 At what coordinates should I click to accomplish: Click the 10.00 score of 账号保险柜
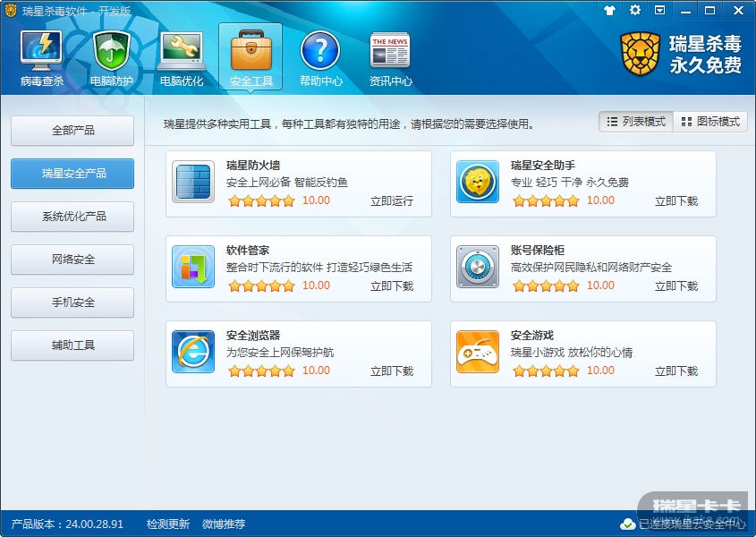[600, 286]
